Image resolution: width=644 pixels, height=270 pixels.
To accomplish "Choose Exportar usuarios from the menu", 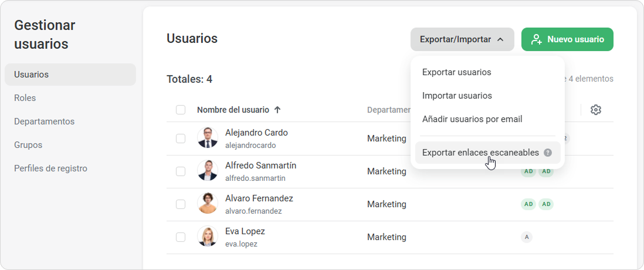I will pos(456,72).
